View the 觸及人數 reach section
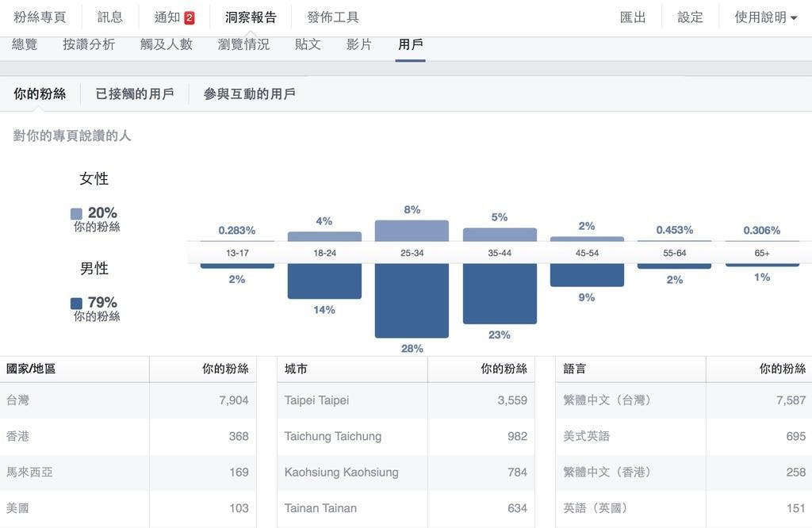This screenshot has width=812, height=528. pos(167,44)
